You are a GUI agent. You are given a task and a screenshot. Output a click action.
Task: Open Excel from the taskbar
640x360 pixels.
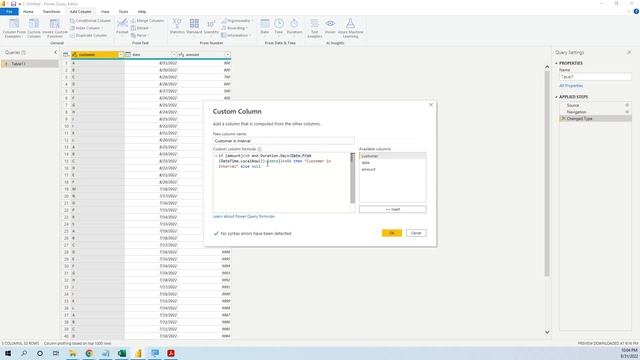click(x=122, y=353)
